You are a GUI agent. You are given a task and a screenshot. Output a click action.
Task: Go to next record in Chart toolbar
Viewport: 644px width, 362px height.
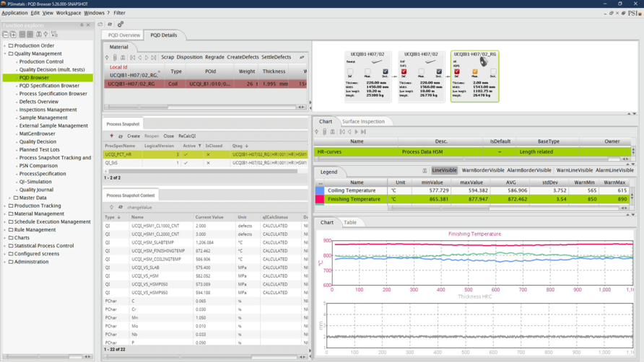click(356, 132)
